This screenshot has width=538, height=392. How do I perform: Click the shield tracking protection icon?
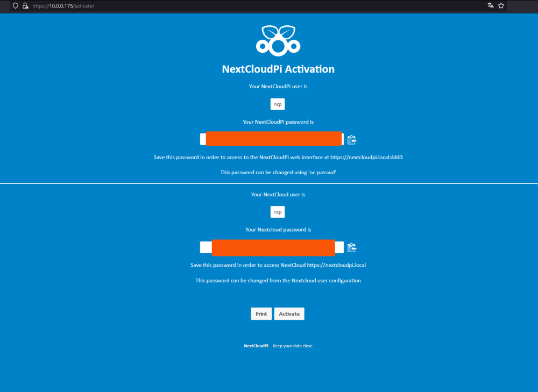point(16,6)
